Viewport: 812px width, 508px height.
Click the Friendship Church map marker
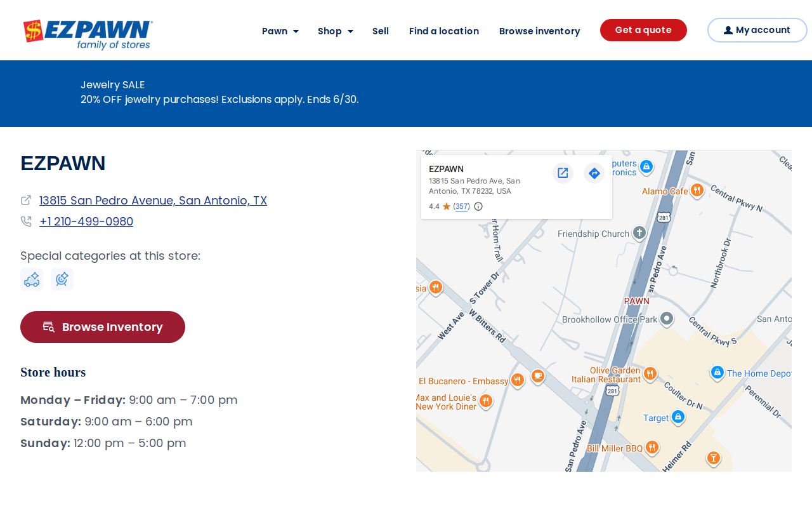coord(639,233)
